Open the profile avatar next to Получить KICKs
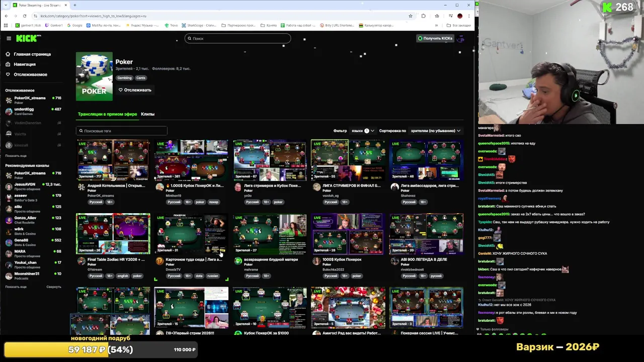 click(x=460, y=38)
